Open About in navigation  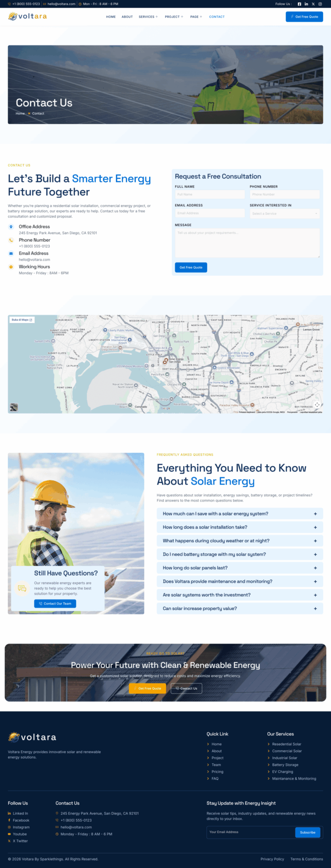[127, 17]
